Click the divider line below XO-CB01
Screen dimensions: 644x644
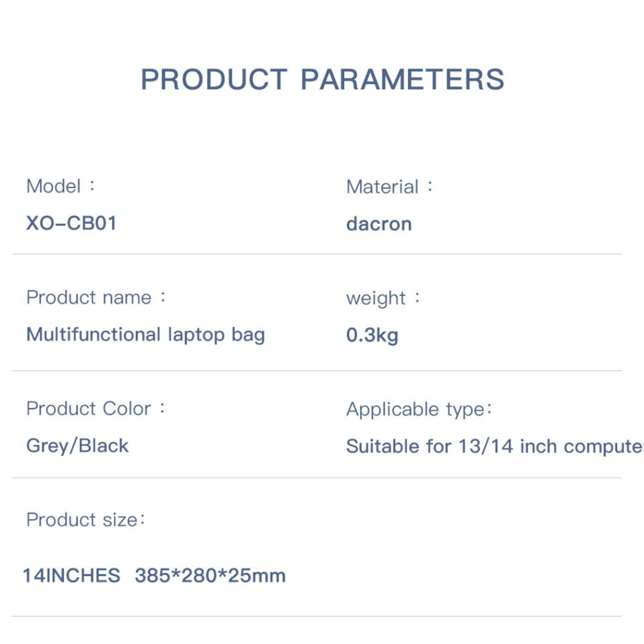coord(316,254)
